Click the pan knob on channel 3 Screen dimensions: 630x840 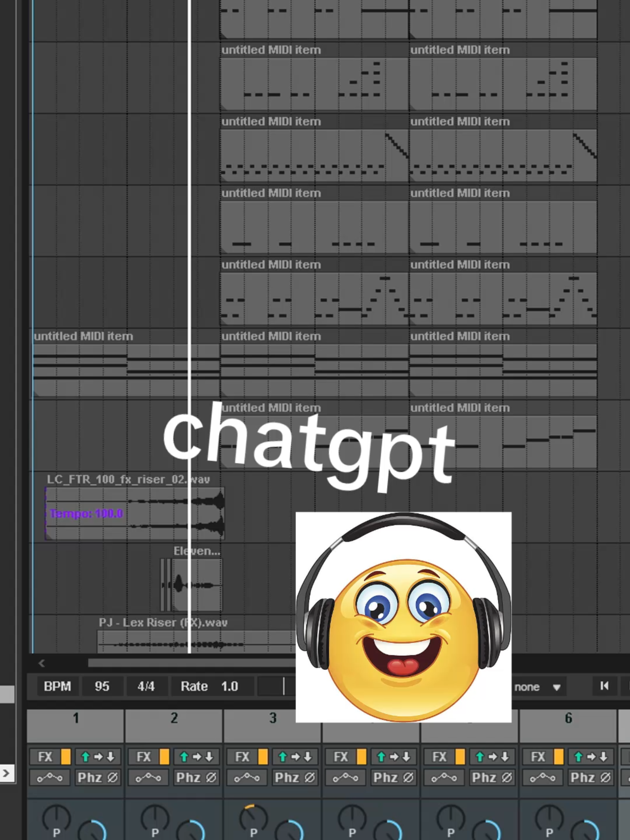click(253, 818)
